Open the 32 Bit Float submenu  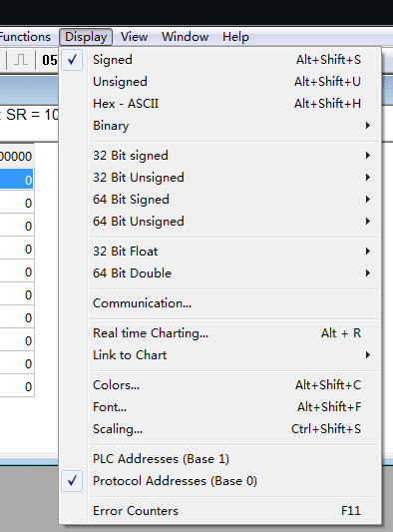pos(220,252)
